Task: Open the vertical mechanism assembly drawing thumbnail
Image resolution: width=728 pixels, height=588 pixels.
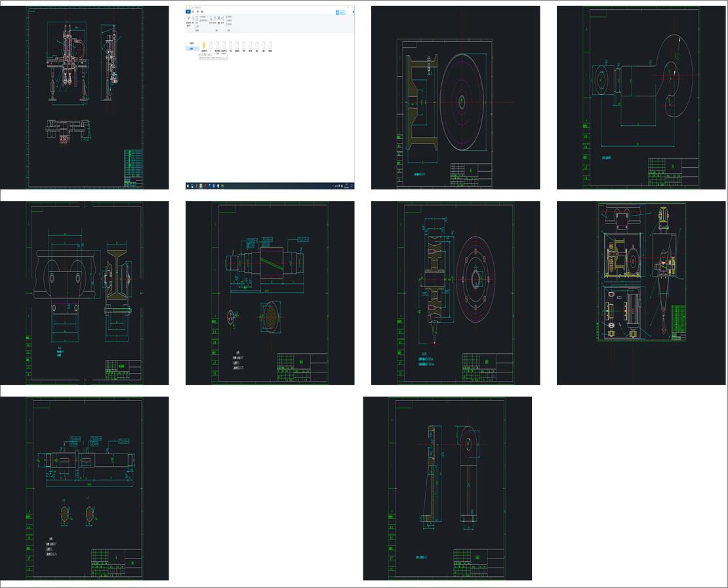Action: pos(84,98)
